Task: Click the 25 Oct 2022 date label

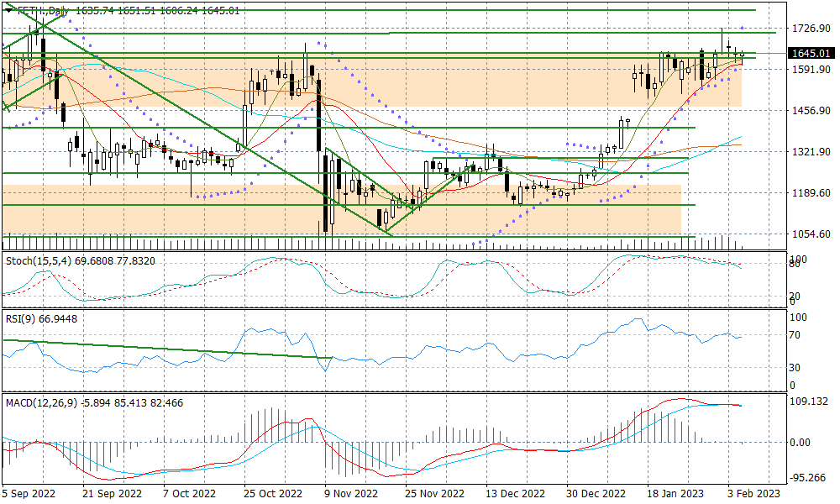Action: point(273,494)
